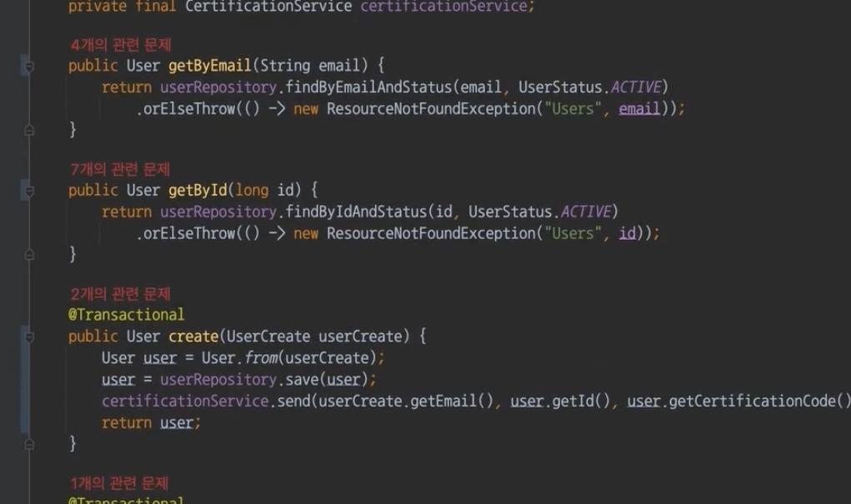This screenshot has height=504, width=851.
Task: Click findByEmailAndStatus method call
Action: tap(368, 87)
